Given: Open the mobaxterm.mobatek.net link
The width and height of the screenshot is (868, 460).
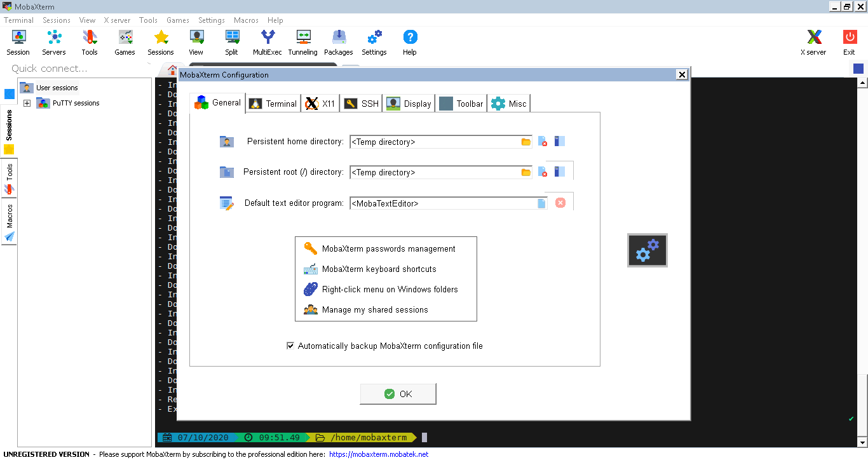Looking at the screenshot, I should (x=379, y=454).
